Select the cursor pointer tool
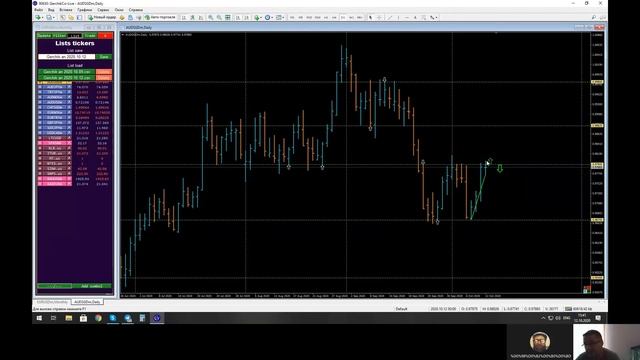640x360 pixels. pos(370,18)
